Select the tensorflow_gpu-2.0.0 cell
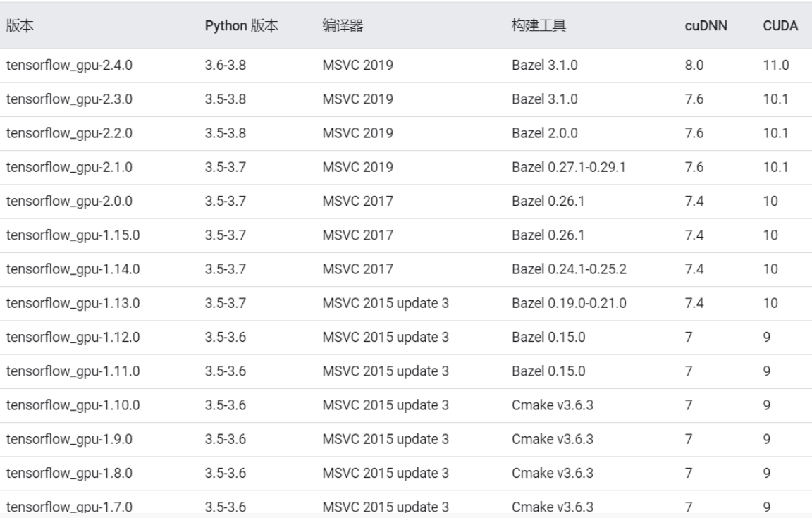This screenshot has height=518, width=812. point(69,201)
